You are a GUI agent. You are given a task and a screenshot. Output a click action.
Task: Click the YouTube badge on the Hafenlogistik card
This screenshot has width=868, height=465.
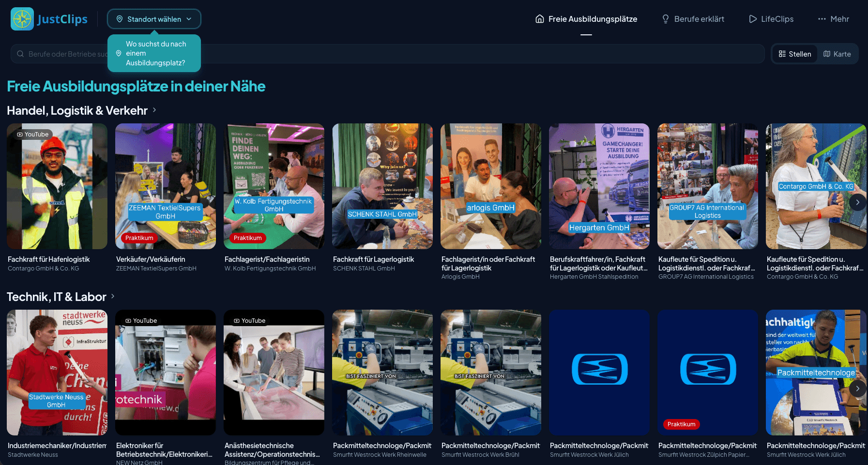(33, 134)
